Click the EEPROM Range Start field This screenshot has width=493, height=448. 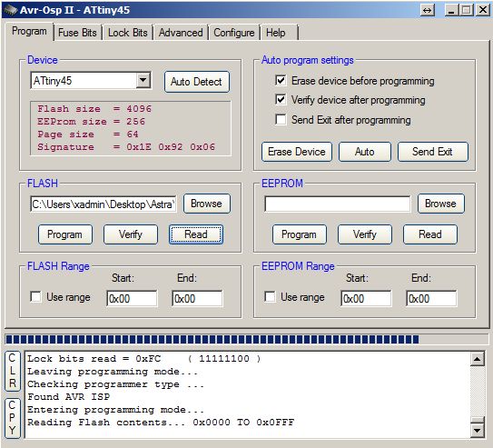tap(366, 298)
